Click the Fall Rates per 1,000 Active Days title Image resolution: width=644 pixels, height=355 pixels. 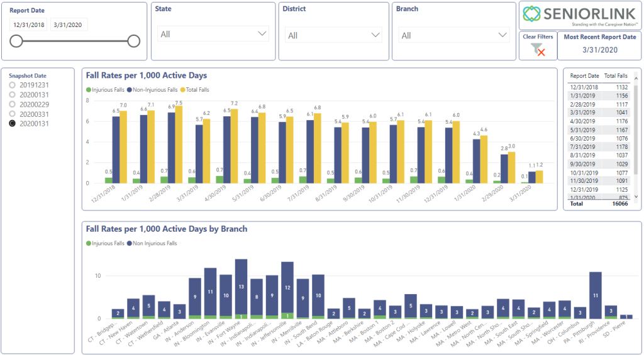(146, 75)
